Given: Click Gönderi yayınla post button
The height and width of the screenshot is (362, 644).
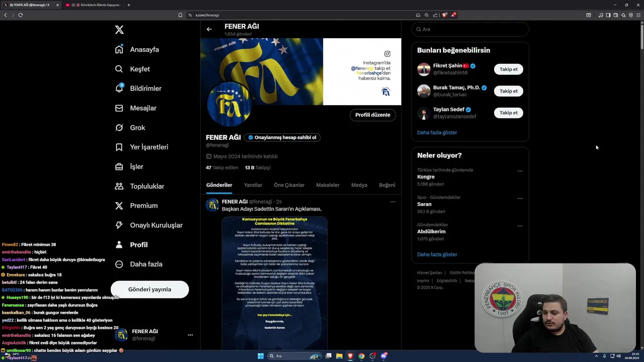Looking at the screenshot, I should tap(149, 289).
